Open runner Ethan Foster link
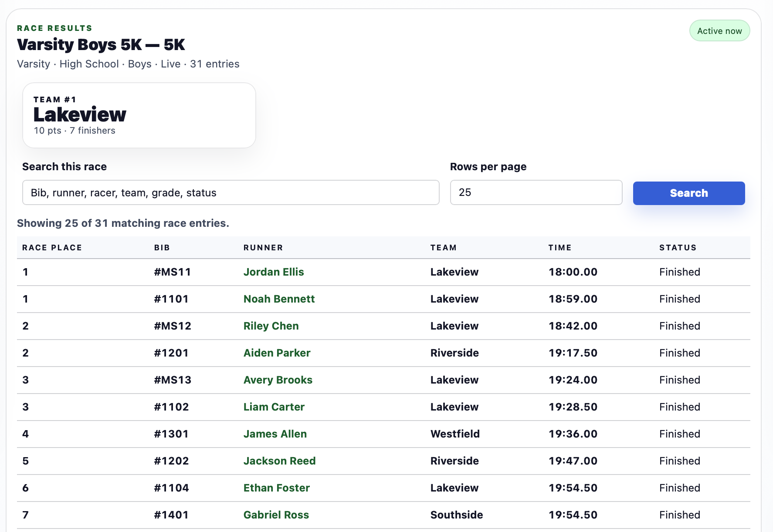This screenshot has width=773, height=532. tap(276, 488)
